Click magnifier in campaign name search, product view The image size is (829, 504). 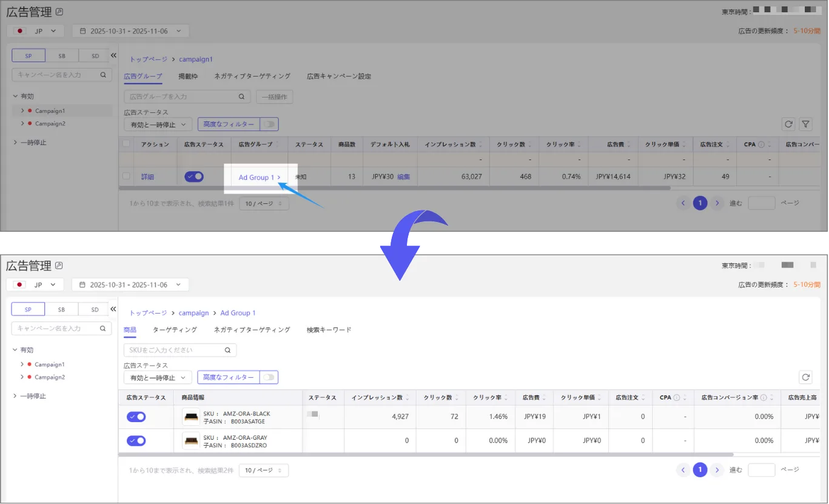point(103,328)
